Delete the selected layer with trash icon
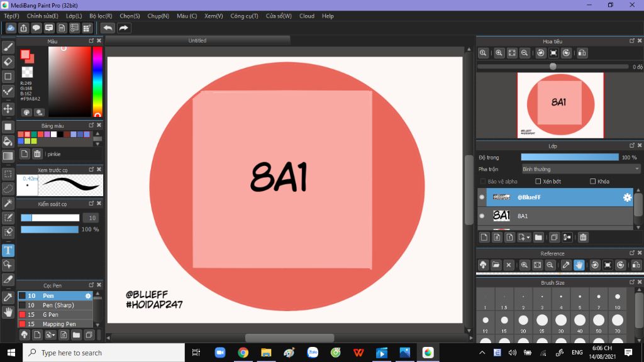 point(583,237)
